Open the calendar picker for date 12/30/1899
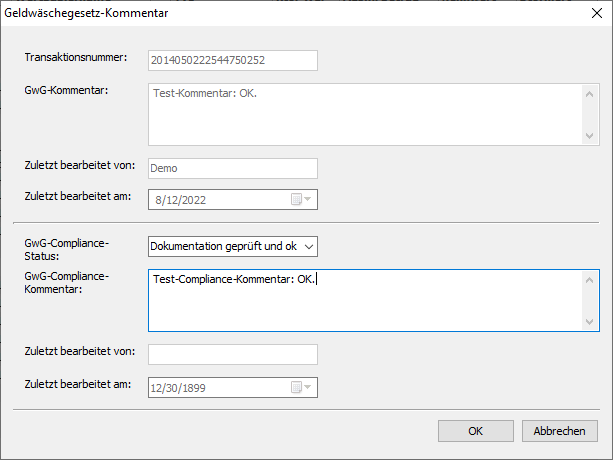Image resolution: width=613 pixels, height=460 pixels. point(302,387)
